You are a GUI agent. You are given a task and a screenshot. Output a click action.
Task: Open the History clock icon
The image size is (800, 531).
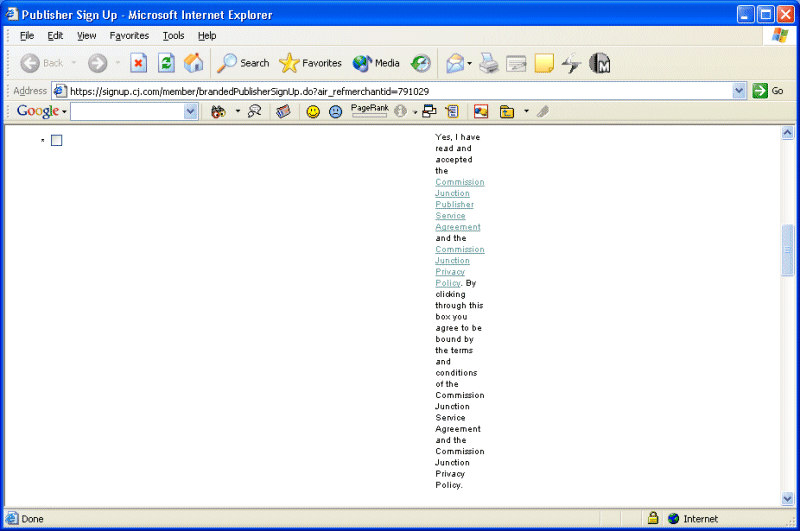click(421, 63)
